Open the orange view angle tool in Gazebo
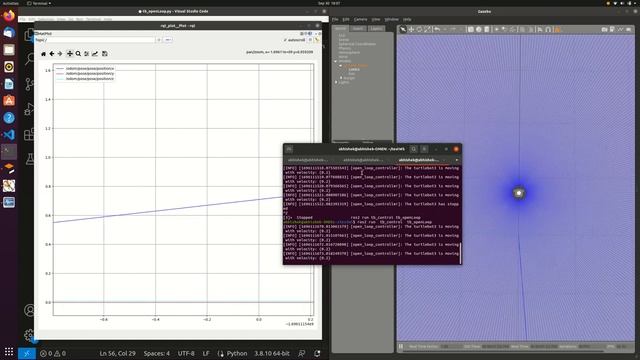 click(557, 29)
